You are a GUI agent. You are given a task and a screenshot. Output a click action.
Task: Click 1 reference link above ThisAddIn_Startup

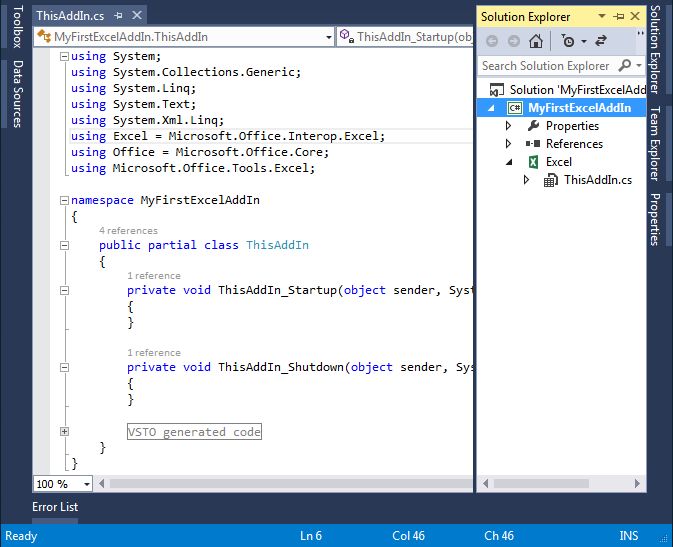point(154,276)
